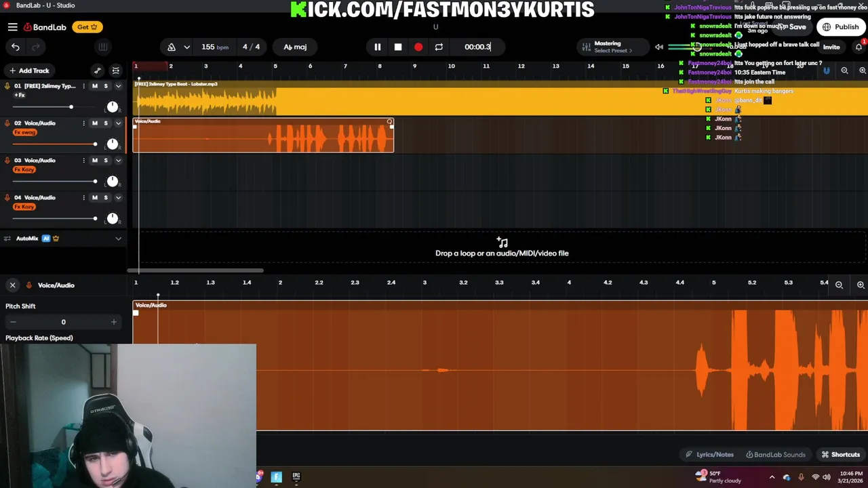Decrease Pitch Shift with minus button
The image size is (868, 488).
13,322
